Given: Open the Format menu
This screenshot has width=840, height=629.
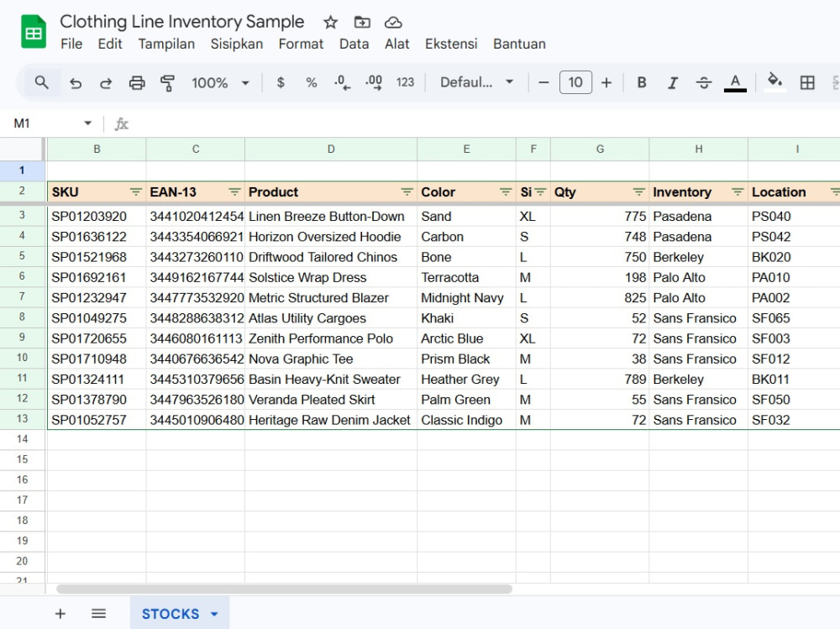Looking at the screenshot, I should click(x=301, y=44).
